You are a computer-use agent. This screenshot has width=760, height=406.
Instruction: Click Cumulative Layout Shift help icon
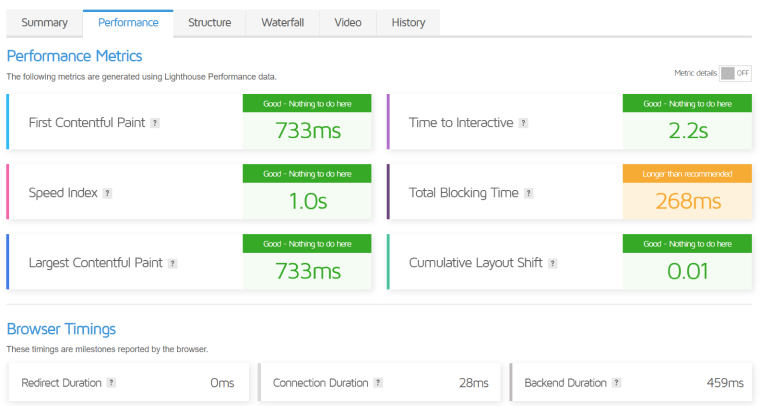point(553,263)
